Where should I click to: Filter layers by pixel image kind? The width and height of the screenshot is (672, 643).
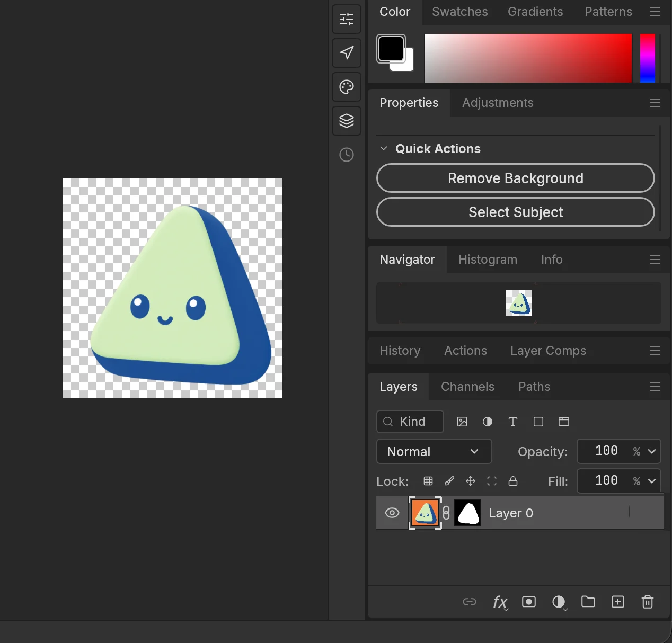click(x=462, y=422)
